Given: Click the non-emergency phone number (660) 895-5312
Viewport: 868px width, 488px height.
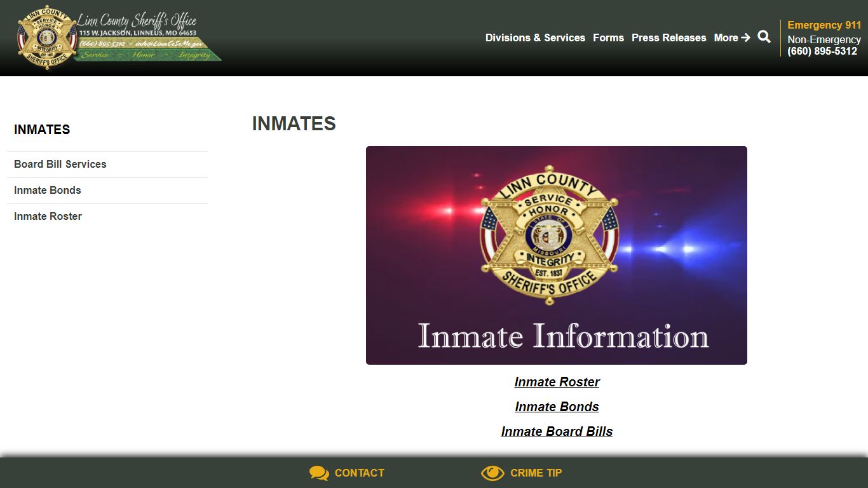Looking at the screenshot, I should (x=822, y=51).
